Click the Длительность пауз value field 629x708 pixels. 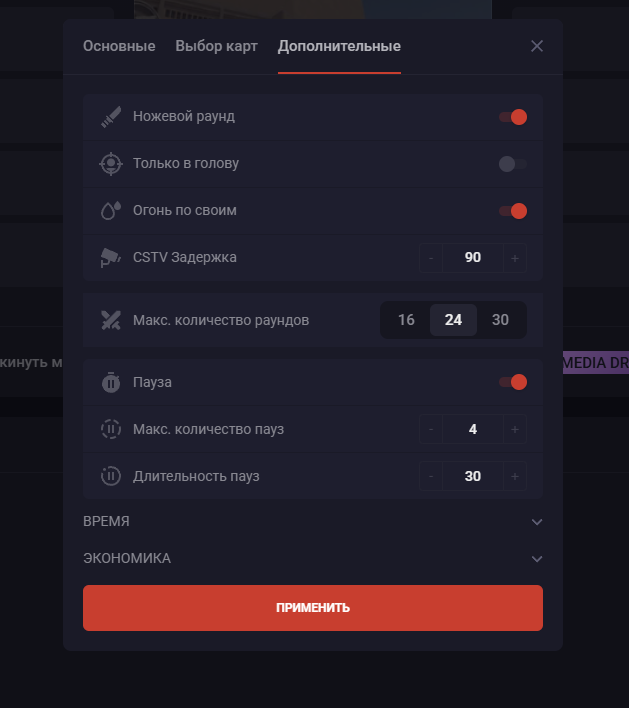(x=473, y=476)
